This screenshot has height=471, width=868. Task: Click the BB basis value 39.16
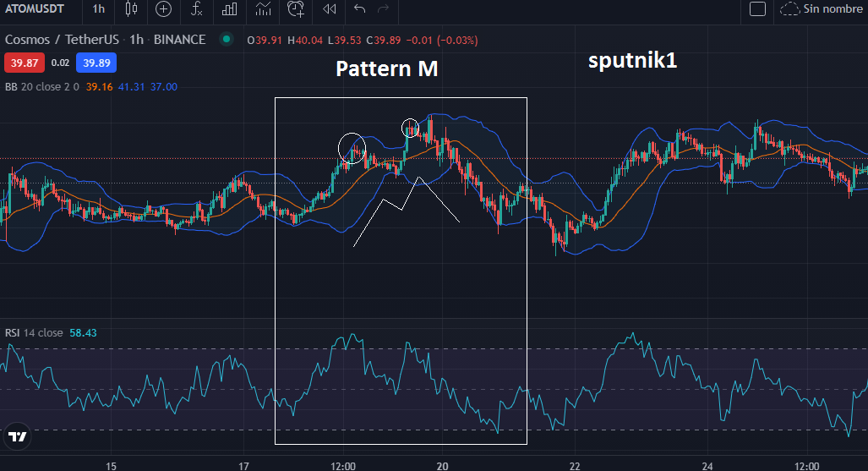[x=99, y=87]
